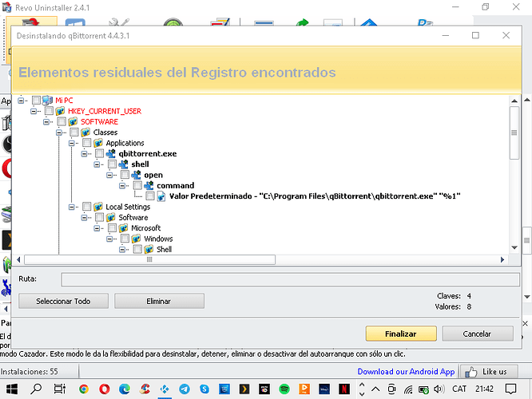Click the Wi-Fi network tray icon
This screenshot has height=399, width=532.
coord(408,389)
